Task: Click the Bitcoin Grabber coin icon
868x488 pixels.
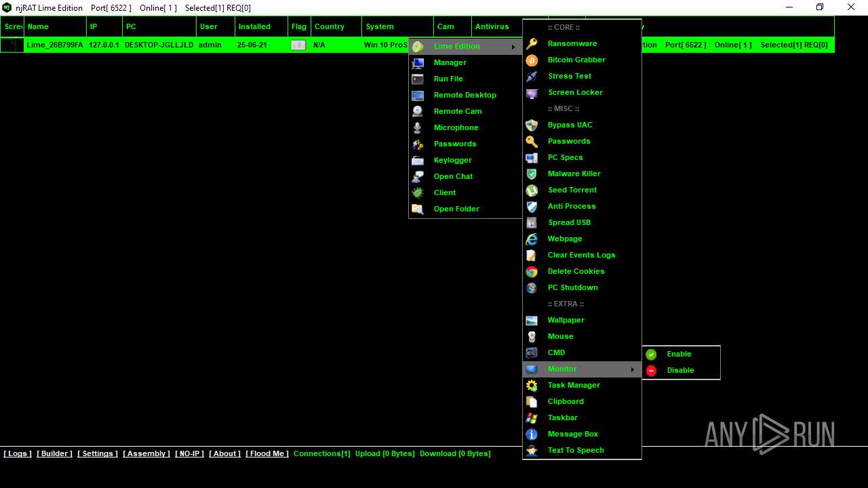Action: 532,60
